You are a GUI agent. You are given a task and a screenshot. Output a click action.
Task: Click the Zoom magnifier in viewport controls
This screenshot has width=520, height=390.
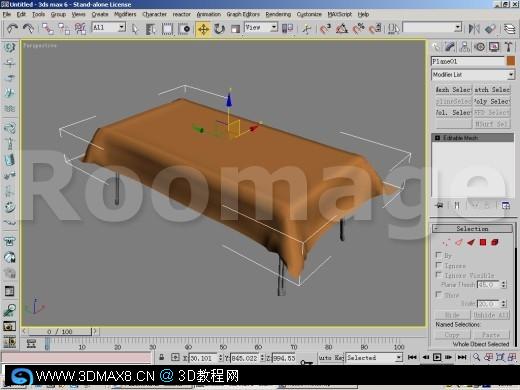coord(476,357)
